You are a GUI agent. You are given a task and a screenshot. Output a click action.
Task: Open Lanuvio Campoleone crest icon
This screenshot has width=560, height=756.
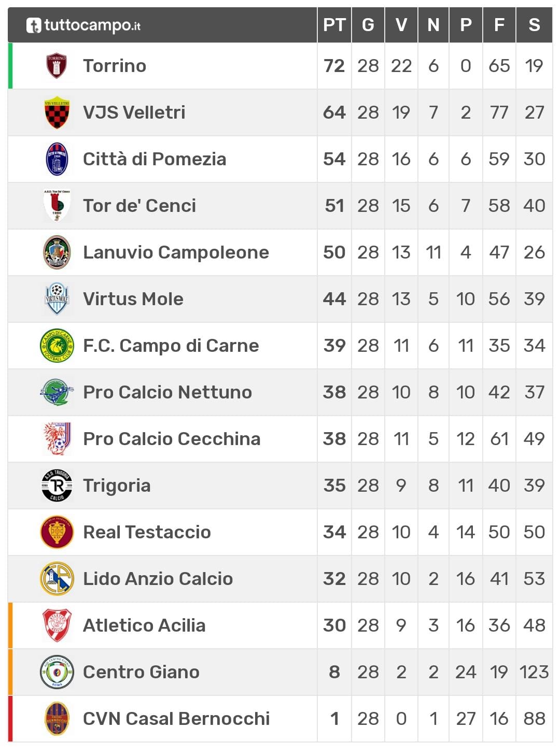coord(57,252)
